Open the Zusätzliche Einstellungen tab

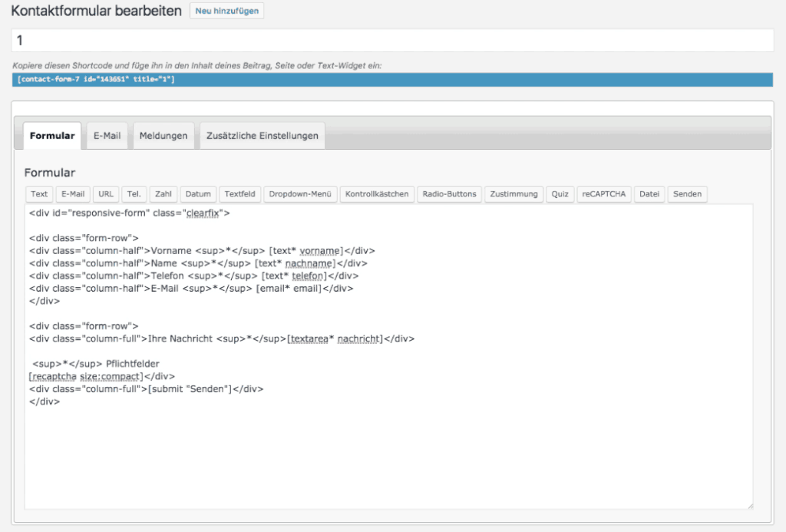pos(262,136)
